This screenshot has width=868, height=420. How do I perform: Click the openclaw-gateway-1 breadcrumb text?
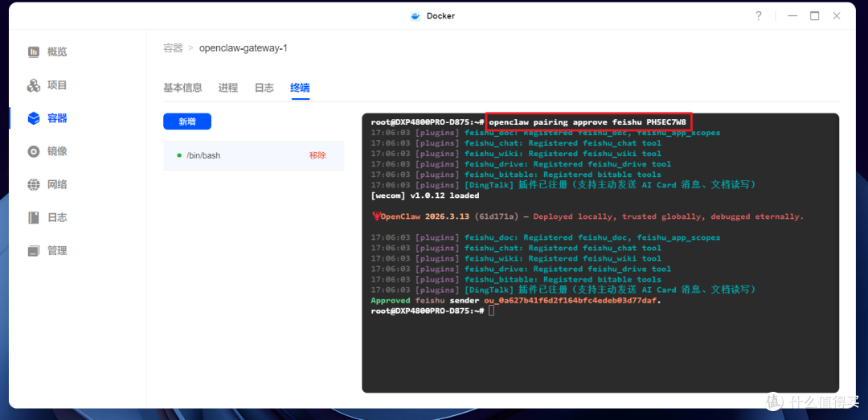[243, 48]
